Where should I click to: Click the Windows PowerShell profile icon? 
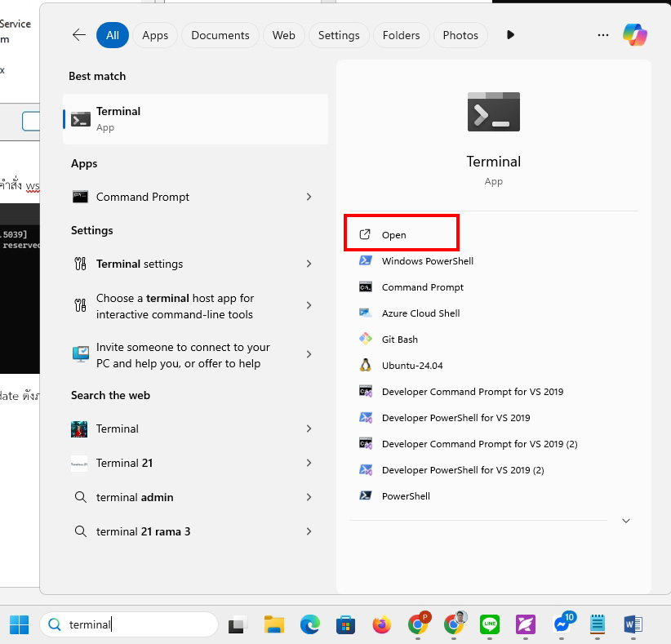click(366, 260)
